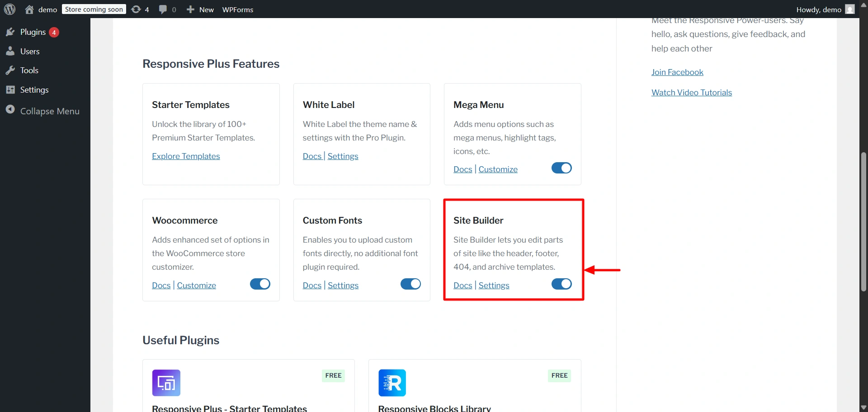Open Mega Menu Customize link

coord(498,169)
